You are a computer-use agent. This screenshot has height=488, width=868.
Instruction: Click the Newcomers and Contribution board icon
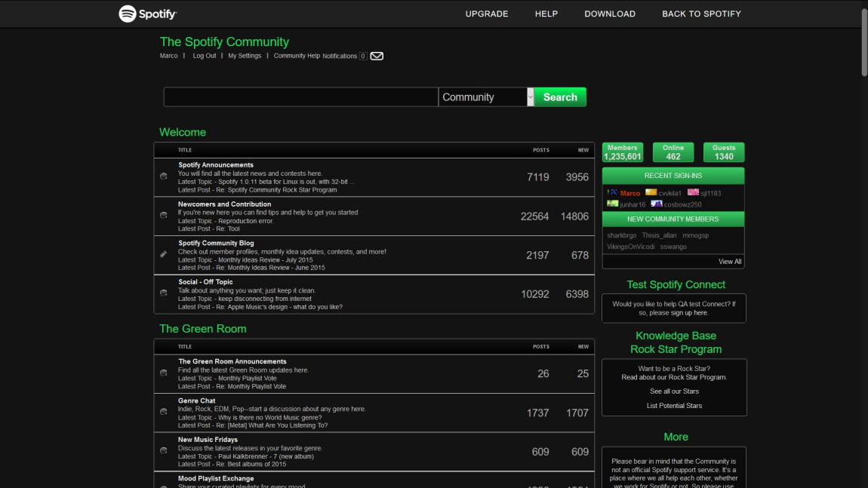163,215
